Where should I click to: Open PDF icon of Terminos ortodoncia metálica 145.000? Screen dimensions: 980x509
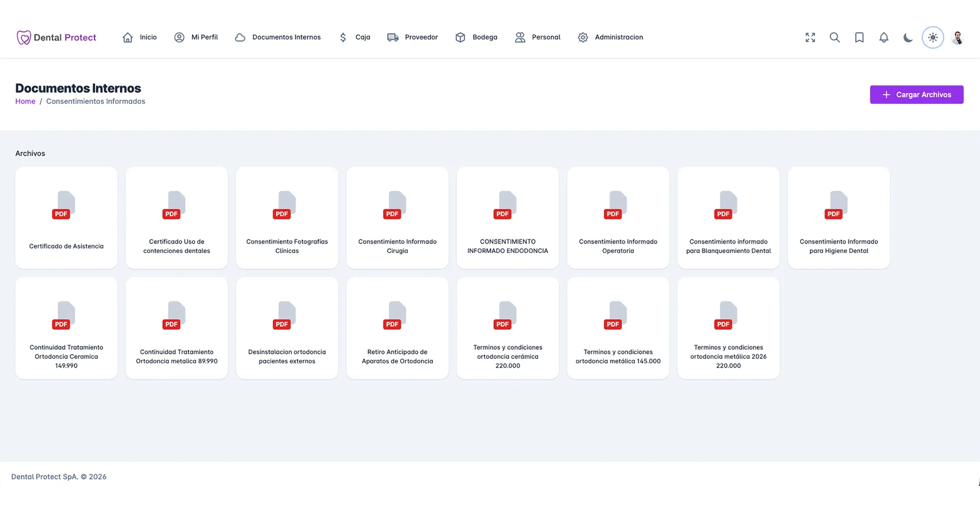(615, 316)
